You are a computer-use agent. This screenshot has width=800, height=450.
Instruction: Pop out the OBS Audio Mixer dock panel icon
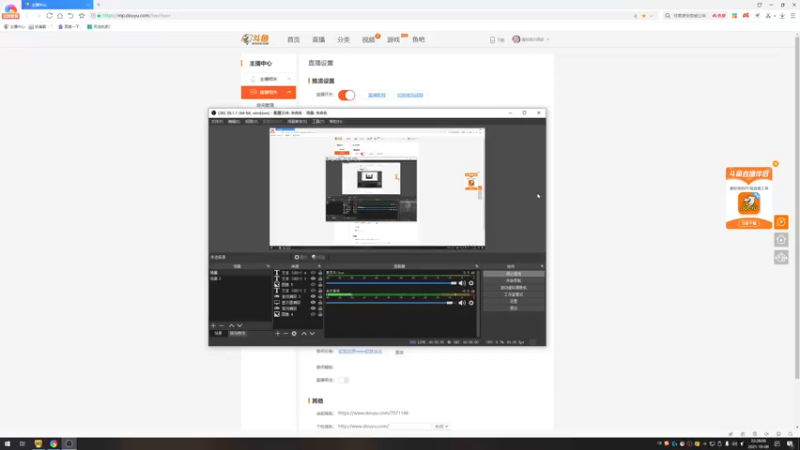(477, 266)
